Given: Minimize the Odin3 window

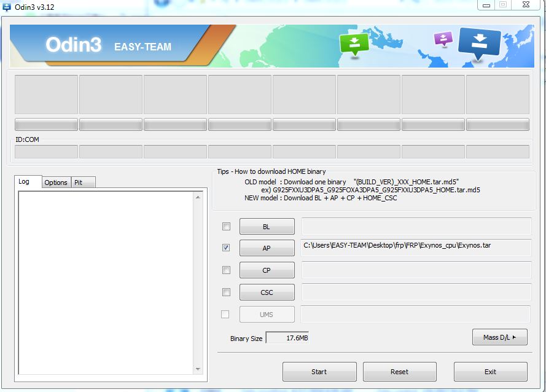Looking at the screenshot, I should click(x=486, y=5).
